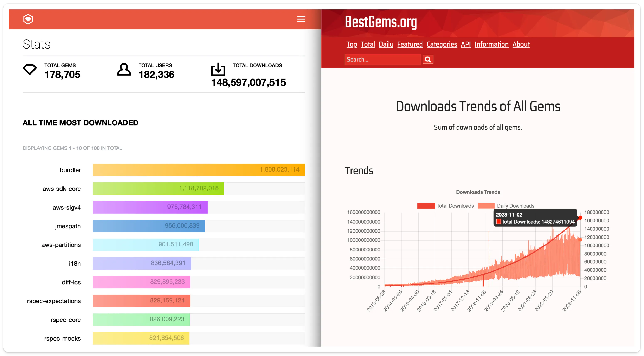
Task: Open the Information page
Action: click(x=491, y=44)
